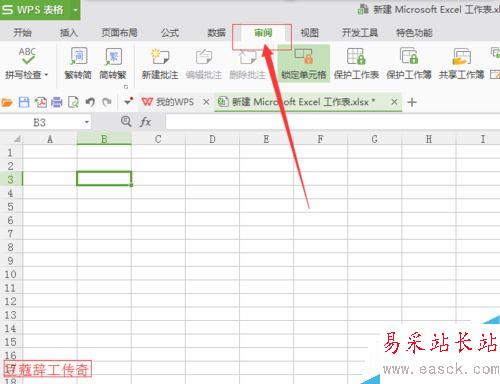Select column E header

pos(266,139)
